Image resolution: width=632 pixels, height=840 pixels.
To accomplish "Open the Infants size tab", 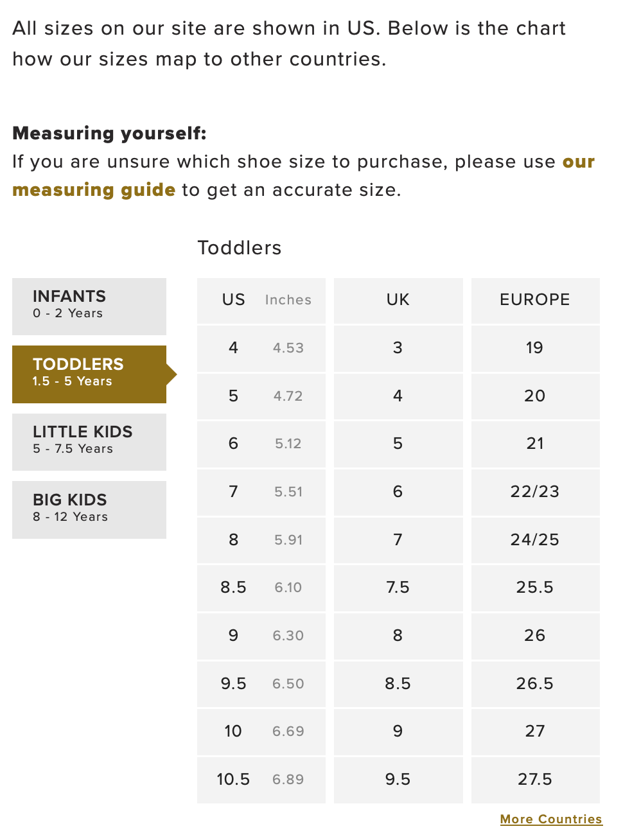I will [x=89, y=306].
